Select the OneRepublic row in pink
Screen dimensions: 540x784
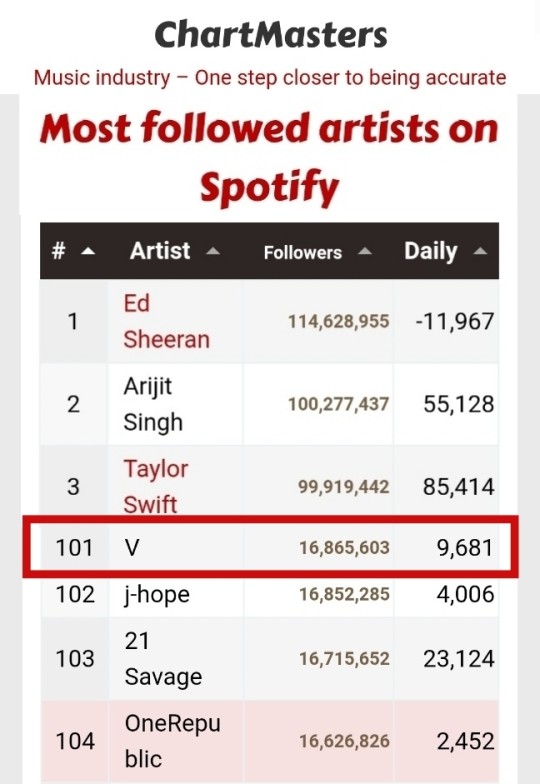(270, 741)
